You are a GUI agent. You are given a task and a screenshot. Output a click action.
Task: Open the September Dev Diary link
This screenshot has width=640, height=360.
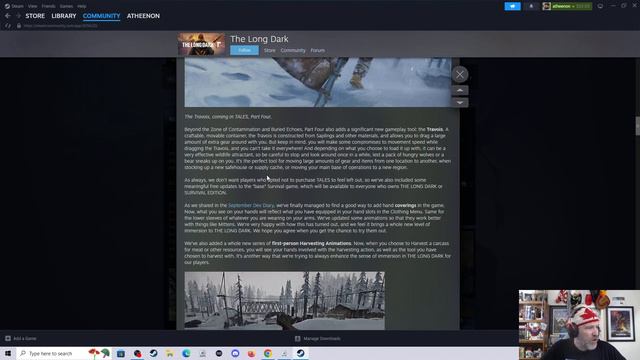pos(251,205)
